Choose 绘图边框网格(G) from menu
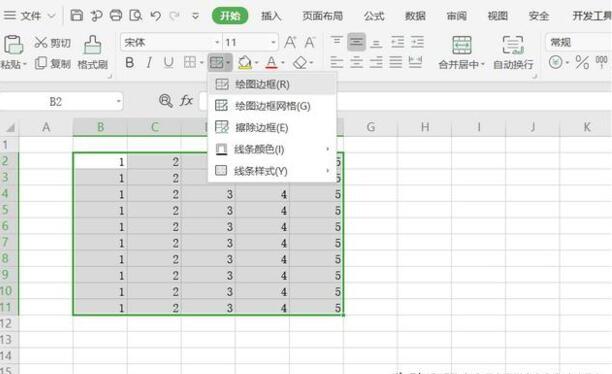 [272, 106]
